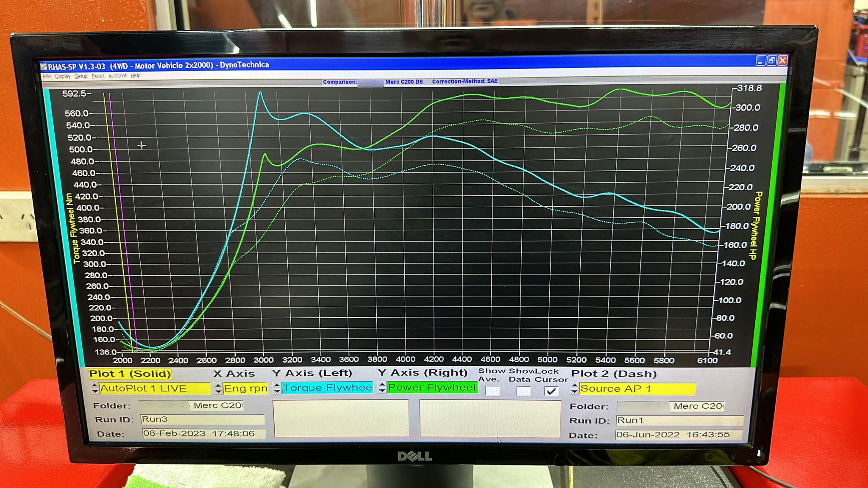Image resolution: width=868 pixels, height=488 pixels.
Task: Open the Display menu
Action: (x=63, y=76)
